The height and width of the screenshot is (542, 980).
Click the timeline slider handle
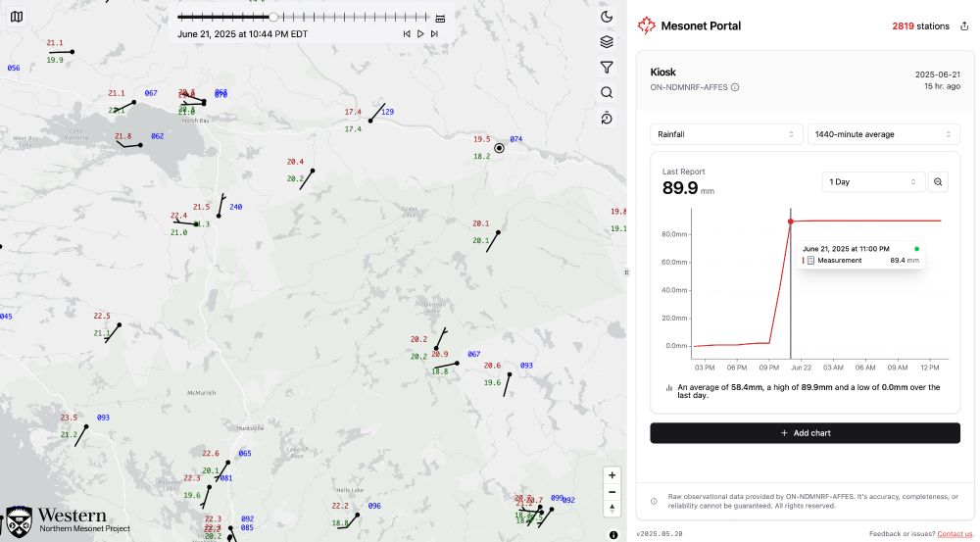273,17
